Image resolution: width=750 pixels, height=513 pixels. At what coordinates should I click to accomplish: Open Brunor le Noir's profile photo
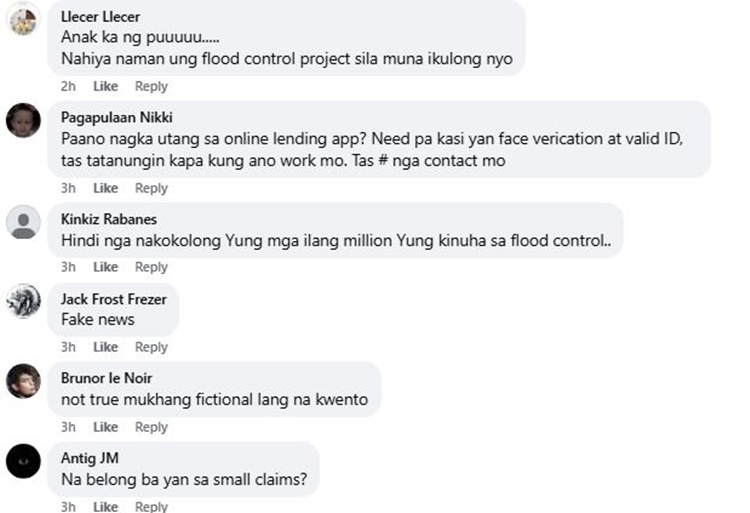coord(23,381)
